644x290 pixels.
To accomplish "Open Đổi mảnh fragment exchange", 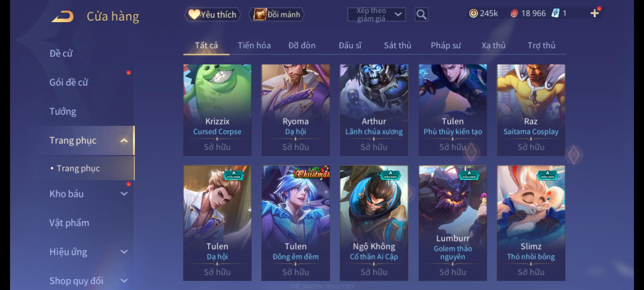I will tap(277, 15).
